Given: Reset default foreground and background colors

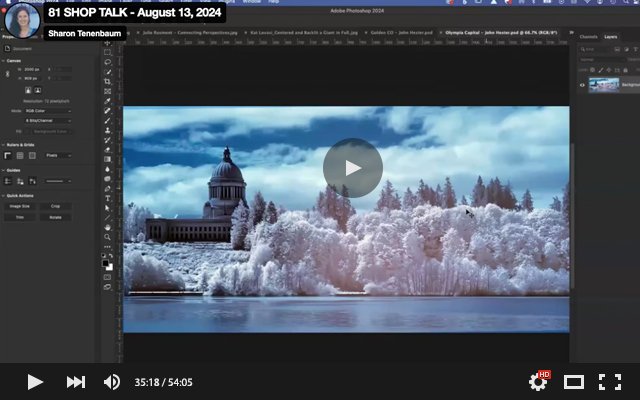Looking at the screenshot, I should click(104, 256).
